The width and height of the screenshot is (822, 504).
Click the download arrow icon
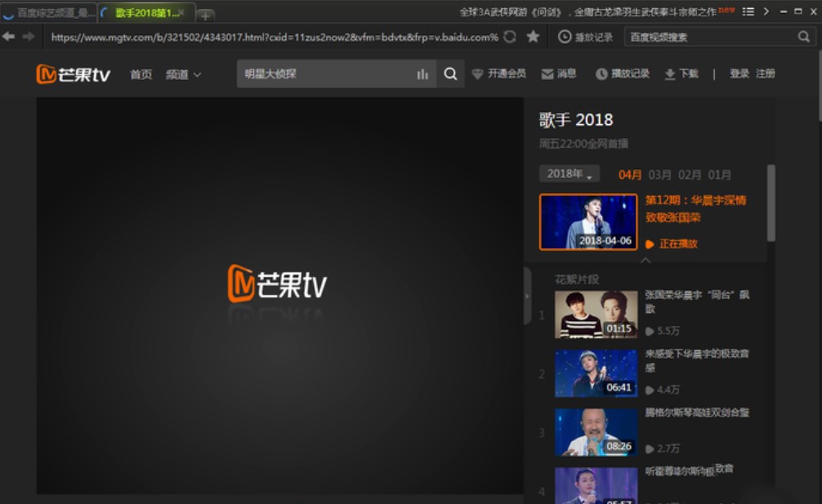(670, 74)
